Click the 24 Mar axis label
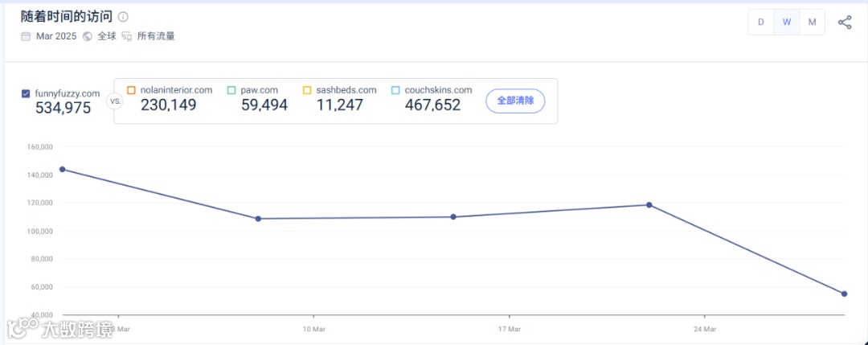The image size is (868, 345). (705, 329)
